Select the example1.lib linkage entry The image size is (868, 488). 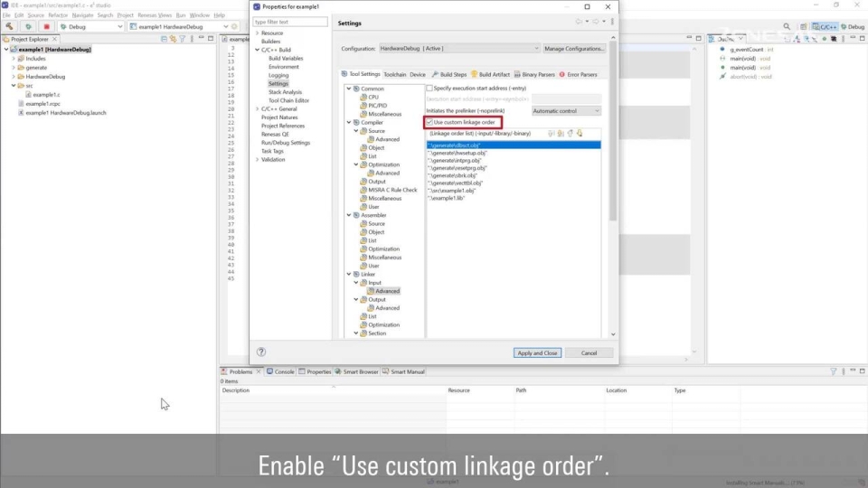446,198
